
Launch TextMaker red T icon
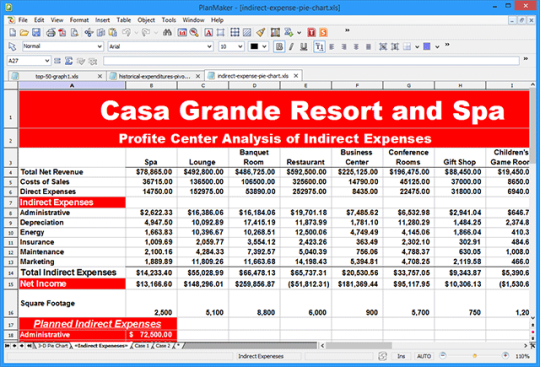pyautogui.click(x=311, y=33)
